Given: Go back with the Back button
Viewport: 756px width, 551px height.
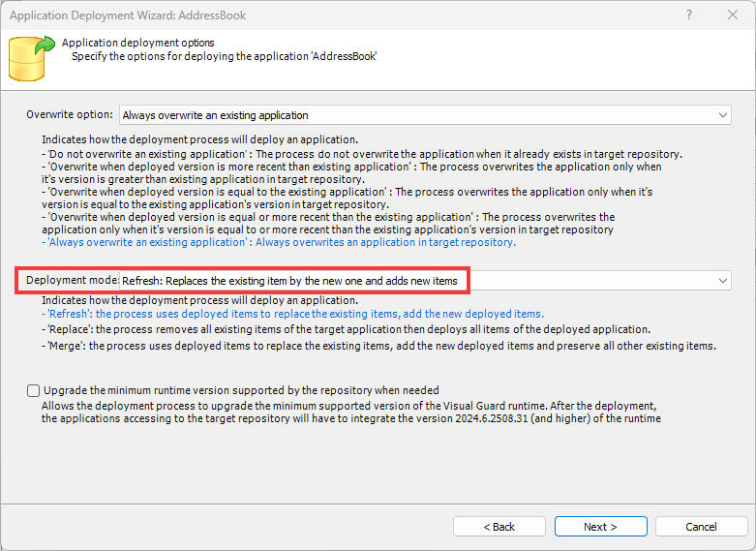Looking at the screenshot, I should pyautogui.click(x=499, y=527).
